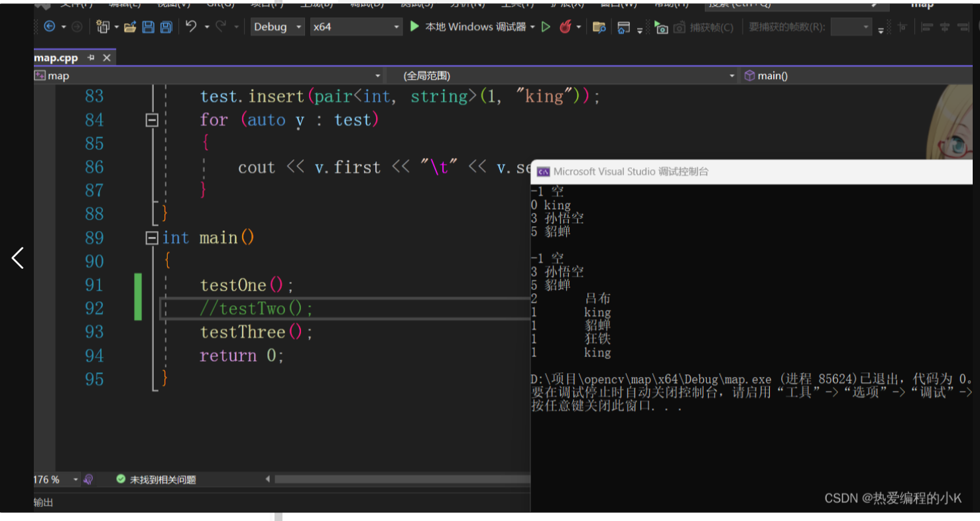Image resolution: width=980 pixels, height=521 pixels.
Task: Click the purple cube icon beside main()
Action: (750, 76)
